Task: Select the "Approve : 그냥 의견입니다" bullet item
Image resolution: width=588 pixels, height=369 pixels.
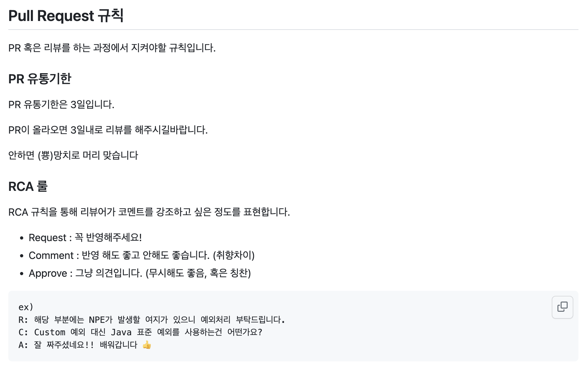Action: (x=140, y=273)
